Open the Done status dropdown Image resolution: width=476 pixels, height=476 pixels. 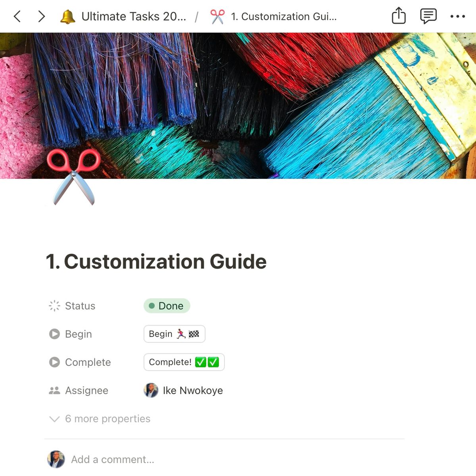pos(167,306)
